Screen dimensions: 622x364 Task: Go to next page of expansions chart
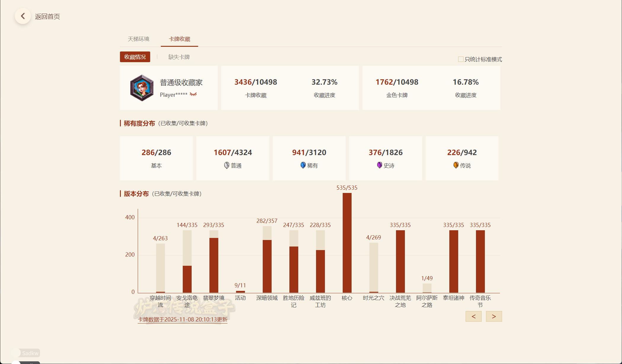click(x=494, y=316)
